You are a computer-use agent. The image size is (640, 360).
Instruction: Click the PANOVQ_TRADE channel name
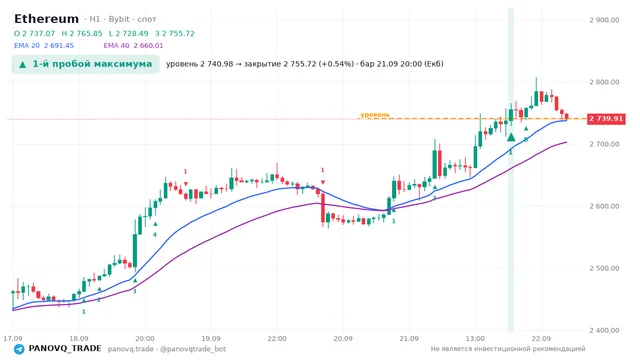pyautogui.click(x=65, y=349)
